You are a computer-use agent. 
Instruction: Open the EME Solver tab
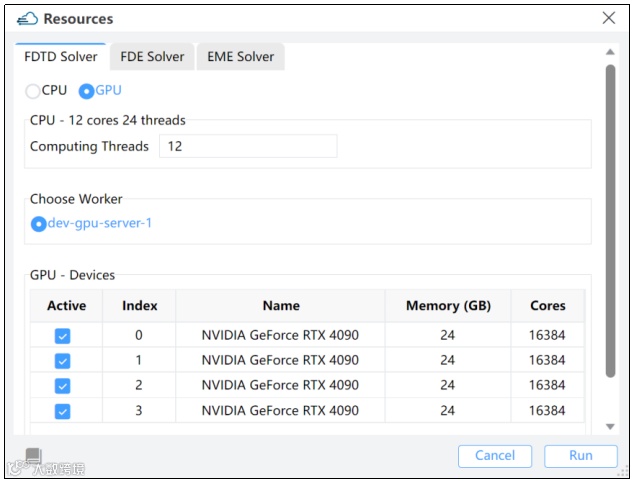pyautogui.click(x=241, y=57)
